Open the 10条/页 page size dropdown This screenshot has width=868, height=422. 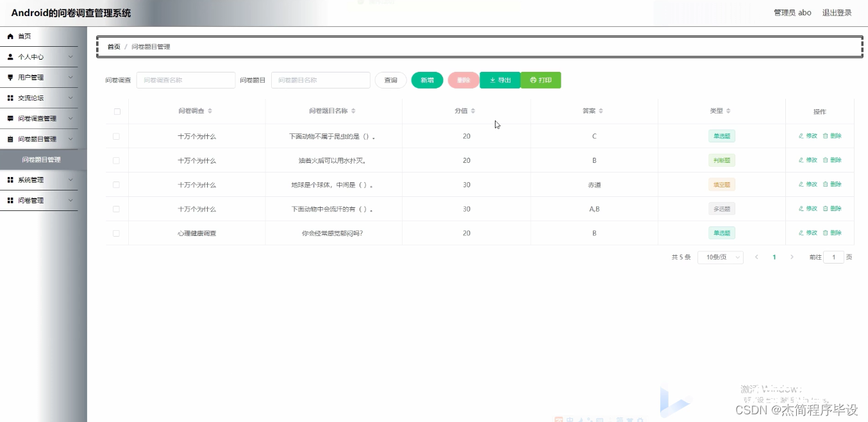[x=720, y=257]
